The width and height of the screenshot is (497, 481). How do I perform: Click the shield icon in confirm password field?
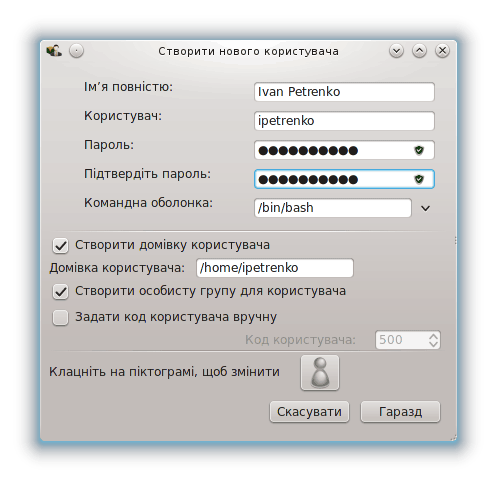(419, 179)
